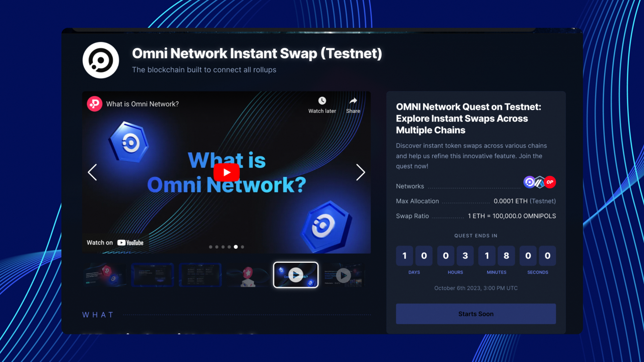This screenshot has width=644, height=362.
Task: Click the Share arrow icon
Action: pyautogui.click(x=353, y=101)
